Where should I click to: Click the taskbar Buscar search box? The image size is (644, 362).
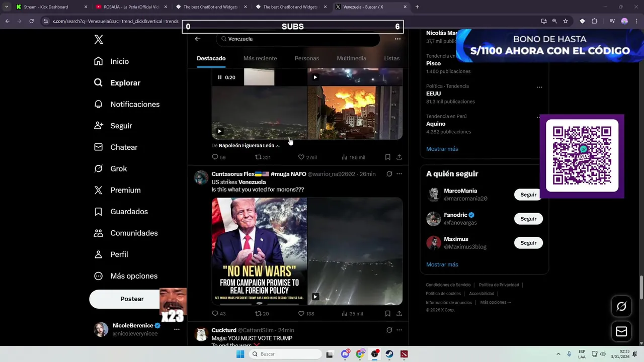(x=286, y=354)
